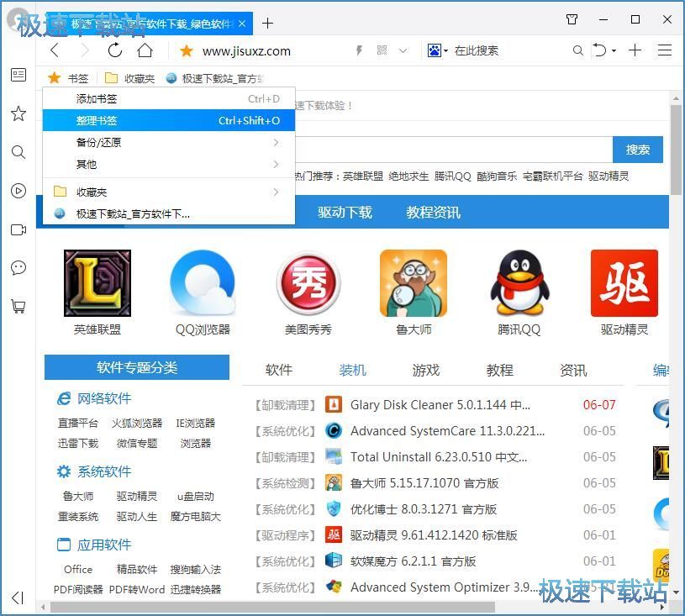Viewport: 685px width, 616px height.
Task: Open 驱动下载 navigation tab
Action: [x=345, y=213]
